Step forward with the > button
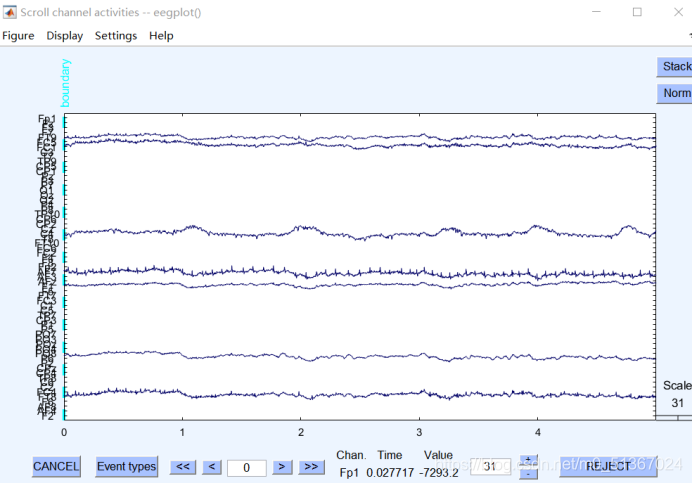This screenshot has width=692, height=483. point(282,467)
